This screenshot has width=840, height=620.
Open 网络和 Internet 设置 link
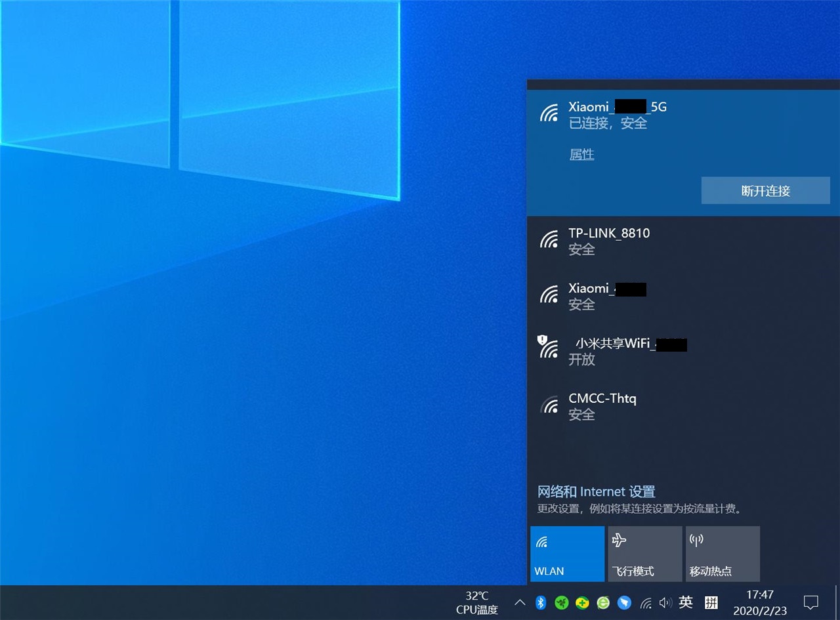coord(596,491)
